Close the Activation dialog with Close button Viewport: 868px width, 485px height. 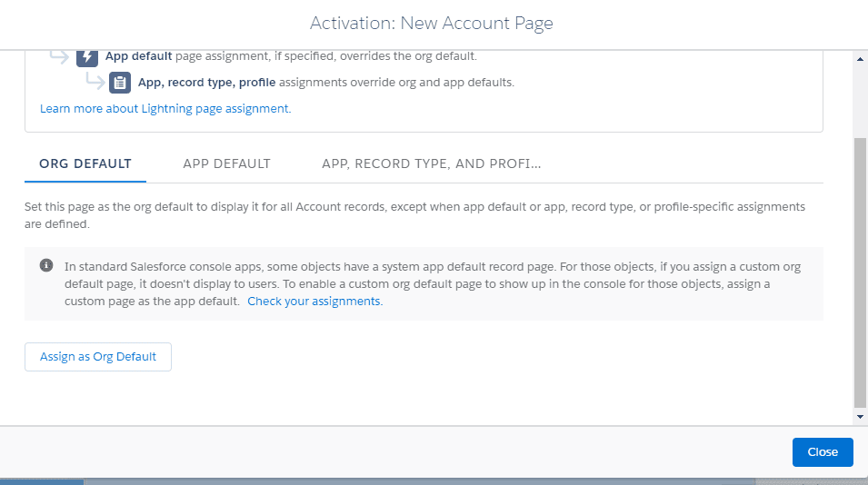tap(823, 451)
